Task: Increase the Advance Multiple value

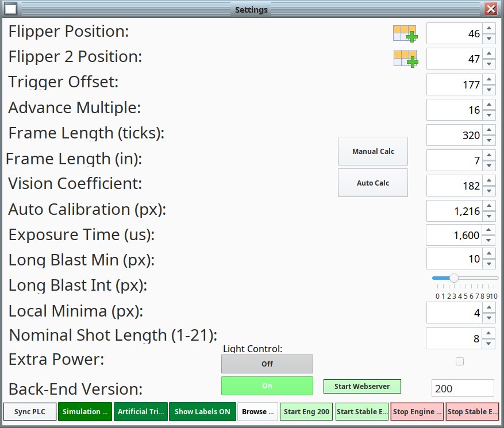Action: [489, 105]
